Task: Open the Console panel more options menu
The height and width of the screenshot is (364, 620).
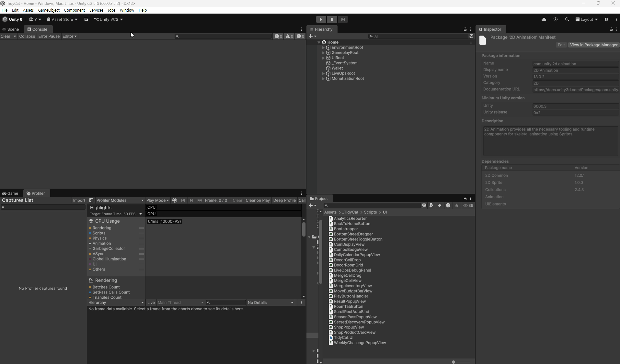Action: coord(302,29)
